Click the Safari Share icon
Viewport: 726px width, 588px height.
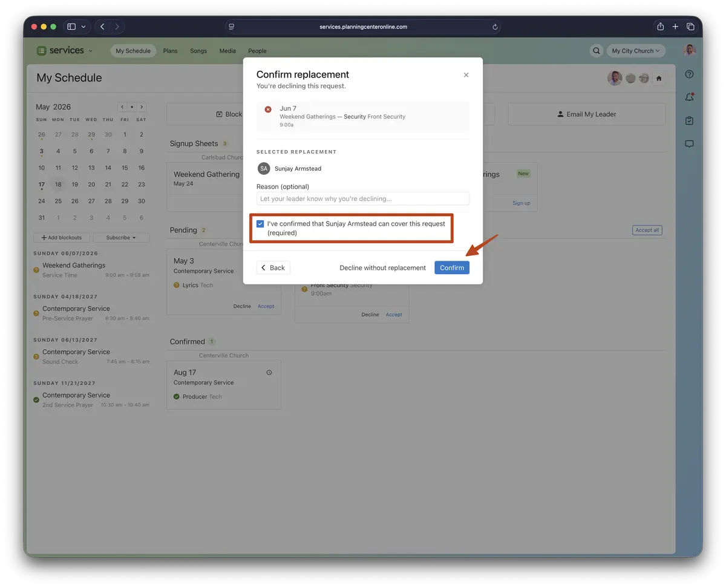pos(660,27)
